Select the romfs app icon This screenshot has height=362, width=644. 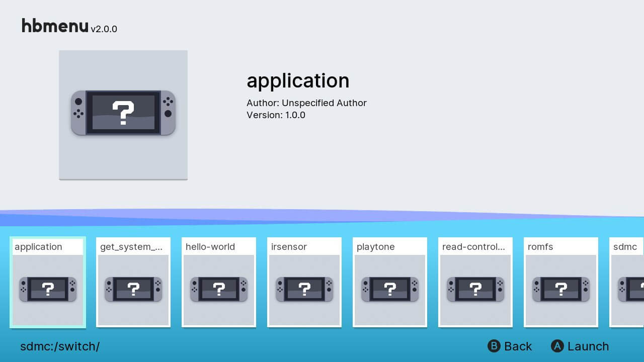coord(561,290)
